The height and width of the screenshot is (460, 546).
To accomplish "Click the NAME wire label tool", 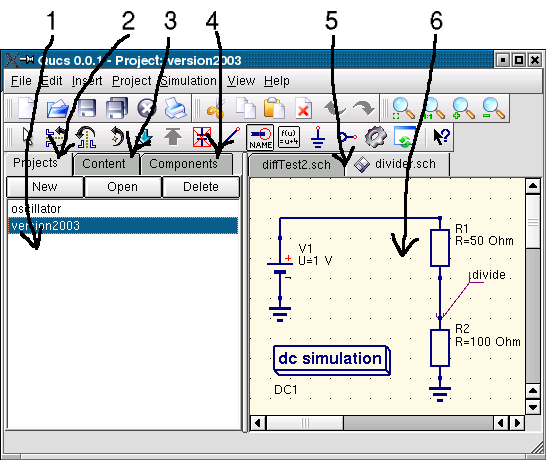I will (x=260, y=137).
